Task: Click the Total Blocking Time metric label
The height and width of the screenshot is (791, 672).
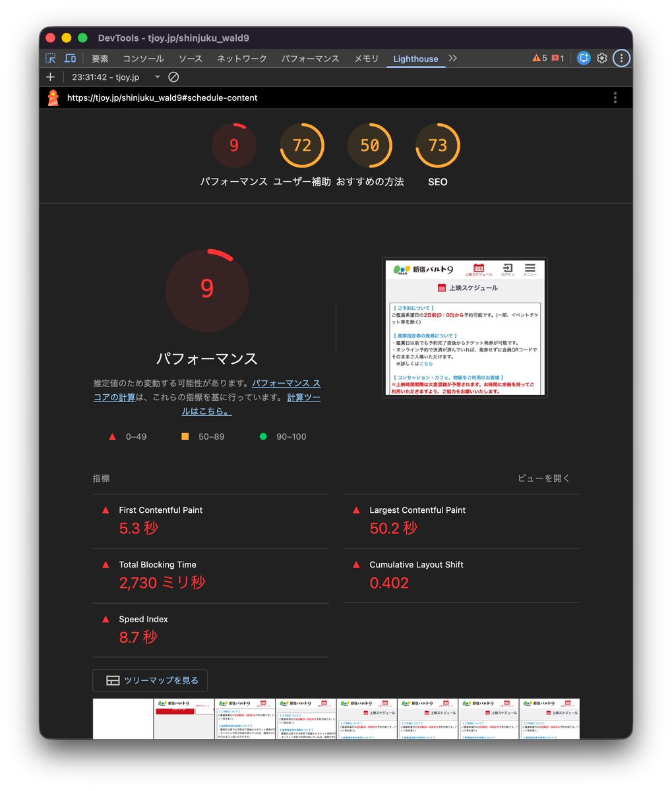Action: tap(158, 565)
